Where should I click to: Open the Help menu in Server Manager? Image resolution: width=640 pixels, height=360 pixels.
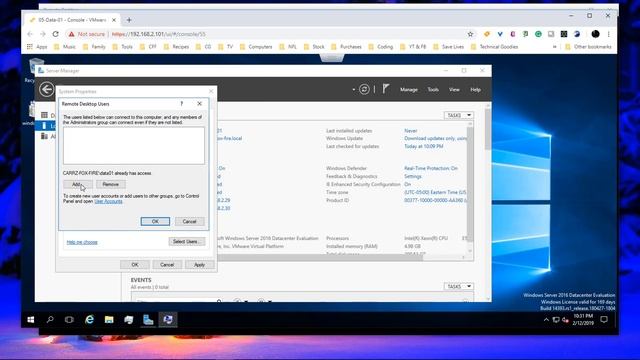point(476,89)
